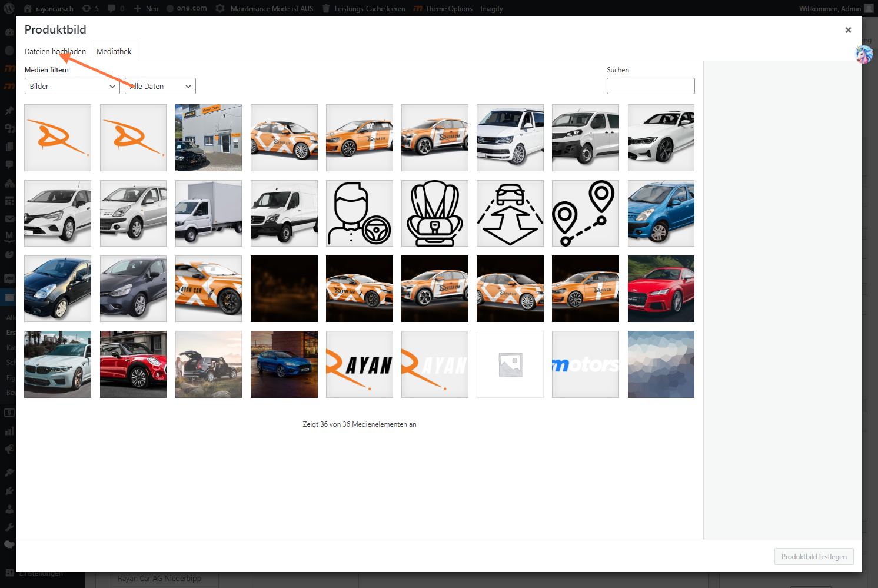Select the white Mercedes van thumbnail
This screenshot has height=588, width=878.
284,213
